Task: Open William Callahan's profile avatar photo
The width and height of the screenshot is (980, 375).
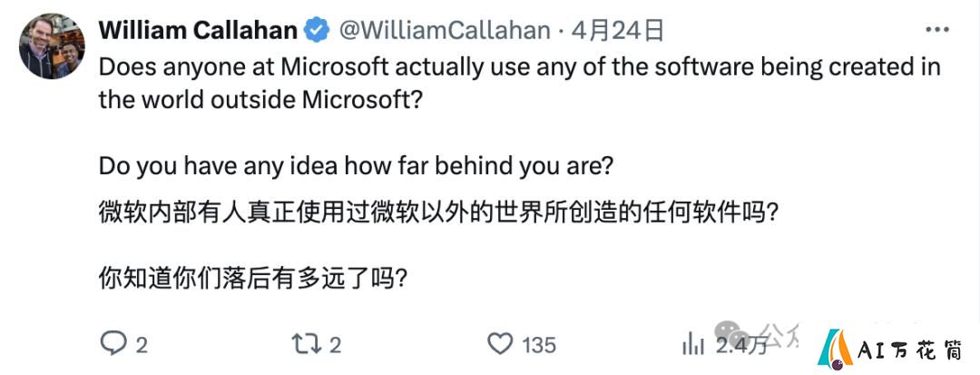Action: click(x=53, y=46)
